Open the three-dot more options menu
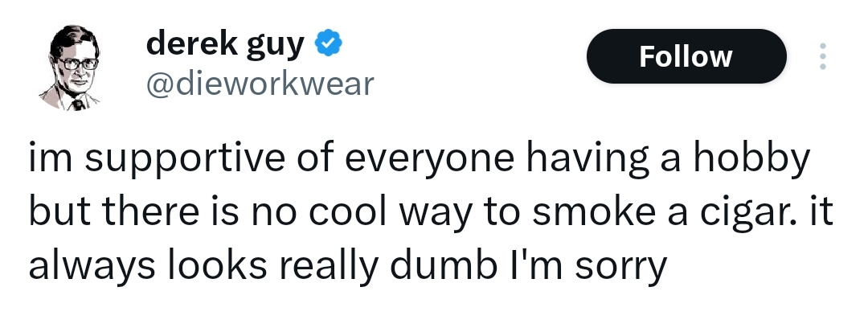The height and width of the screenshot is (328, 868). point(823,56)
